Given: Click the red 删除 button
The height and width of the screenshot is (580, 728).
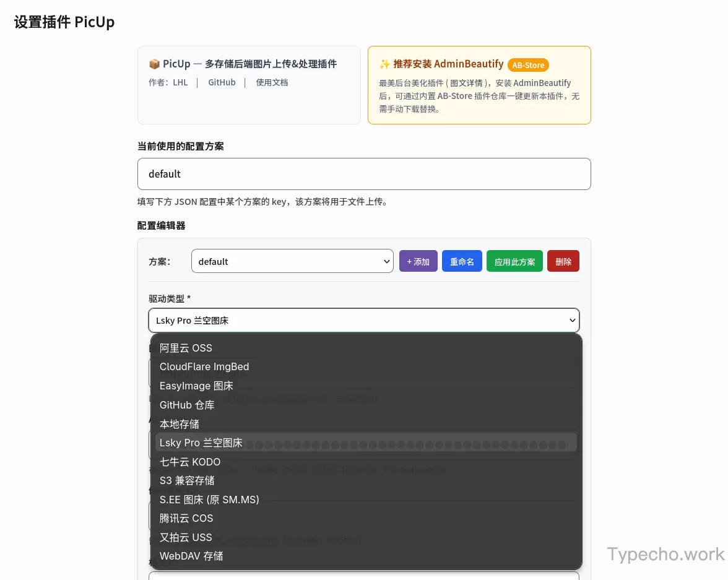Looking at the screenshot, I should pyautogui.click(x=563, y=261).
